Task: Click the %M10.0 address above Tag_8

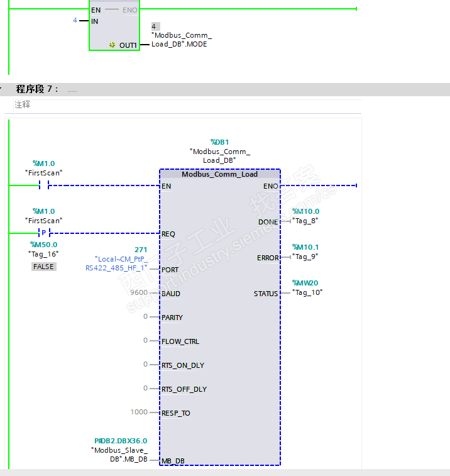Action: coord(305,211)
